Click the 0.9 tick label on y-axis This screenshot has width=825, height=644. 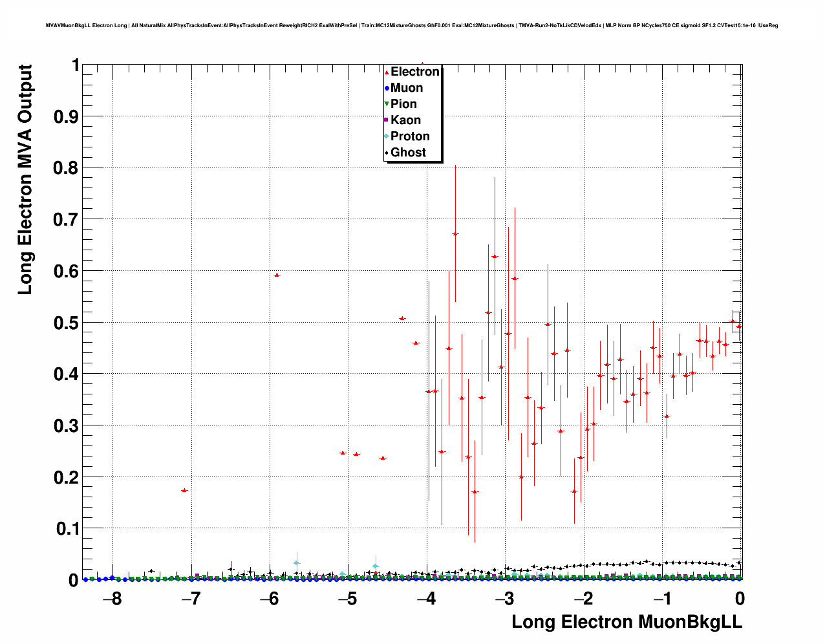[67, 116]
